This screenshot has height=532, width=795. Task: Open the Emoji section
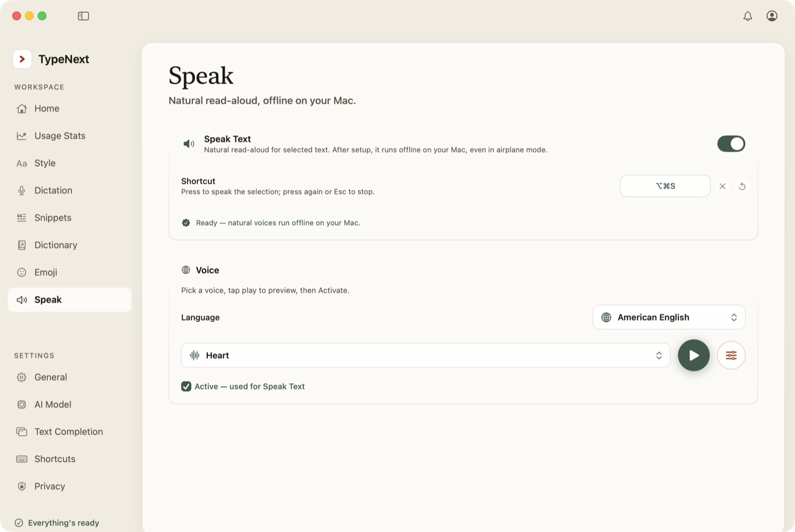(x=69, y=272)
